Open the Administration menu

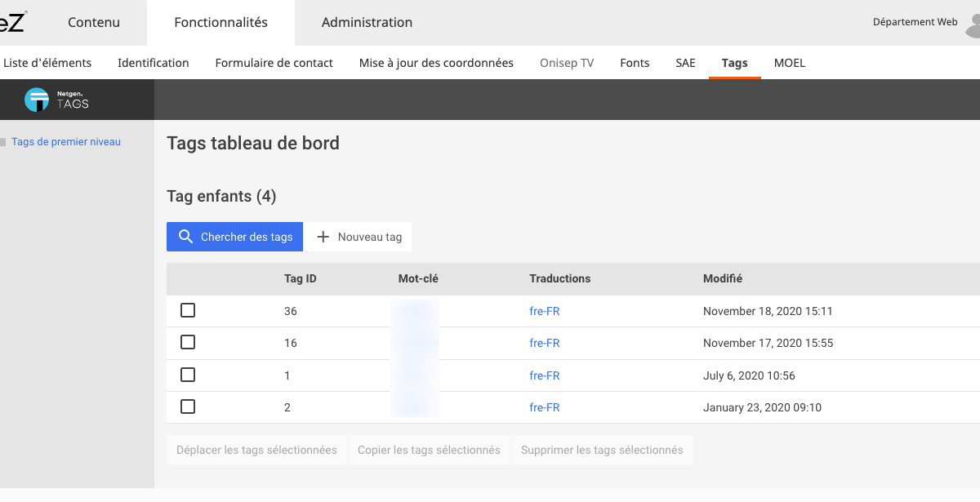point(367,22)
